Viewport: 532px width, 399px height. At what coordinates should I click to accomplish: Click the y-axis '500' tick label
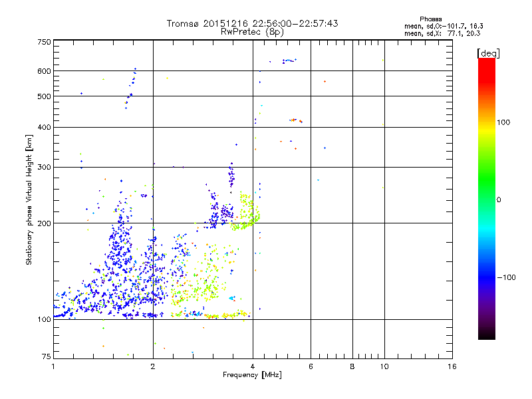point(45,96)
